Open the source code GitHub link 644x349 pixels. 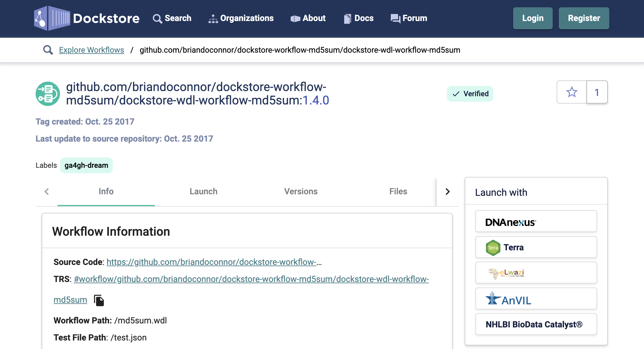pos(214,262)
